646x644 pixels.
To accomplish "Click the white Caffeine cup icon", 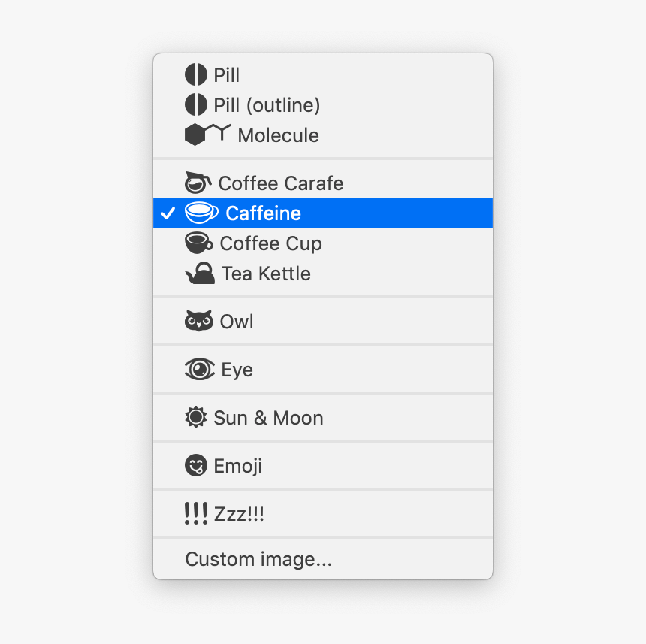I will point(201,213).
